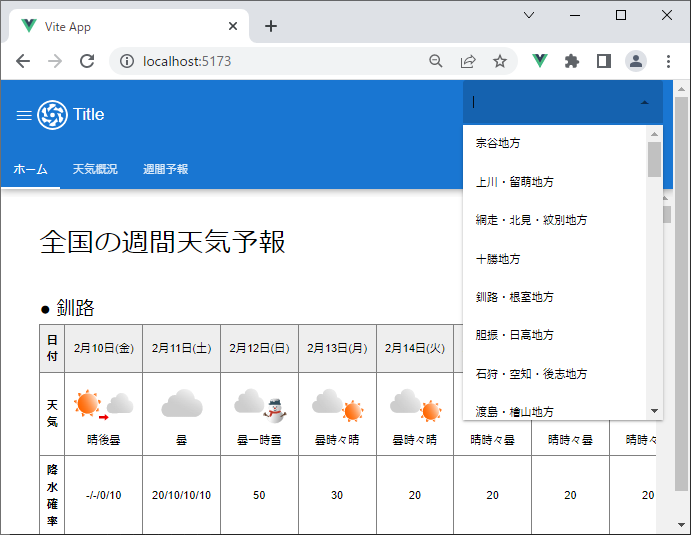Bookmark this tab with the star
Viewport: 691px width, 535px height.
click(x=500, y=61)
